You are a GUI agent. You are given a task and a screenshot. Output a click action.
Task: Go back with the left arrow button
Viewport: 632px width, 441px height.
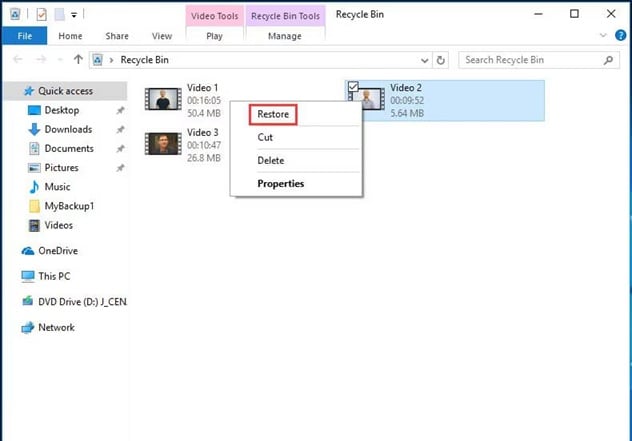click(x=17, y=60)
